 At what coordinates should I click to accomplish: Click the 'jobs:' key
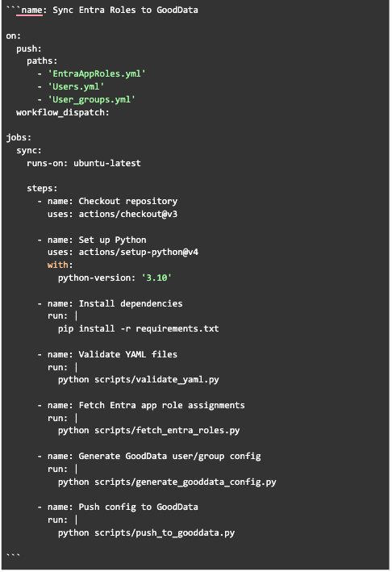pyautogui.click(x=19, y=137)
